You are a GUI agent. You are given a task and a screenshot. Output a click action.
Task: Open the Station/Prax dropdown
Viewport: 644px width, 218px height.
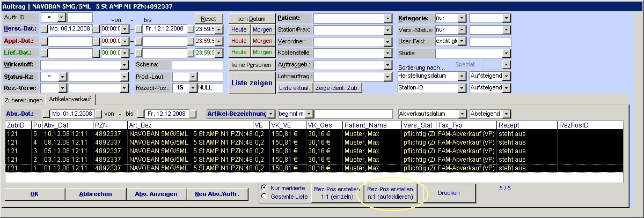387,30
